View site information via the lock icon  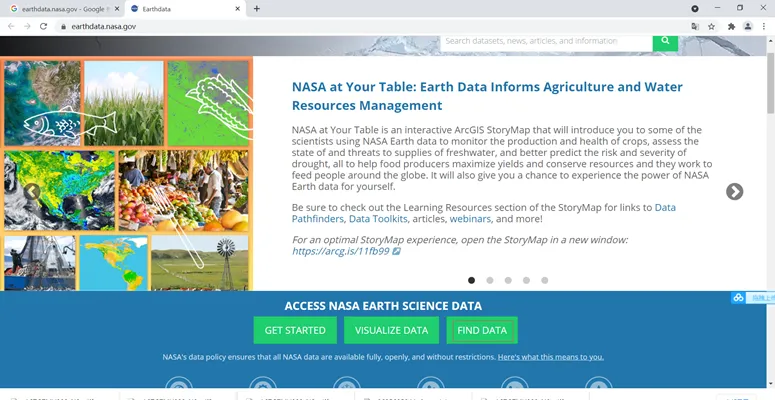point(63,27)
